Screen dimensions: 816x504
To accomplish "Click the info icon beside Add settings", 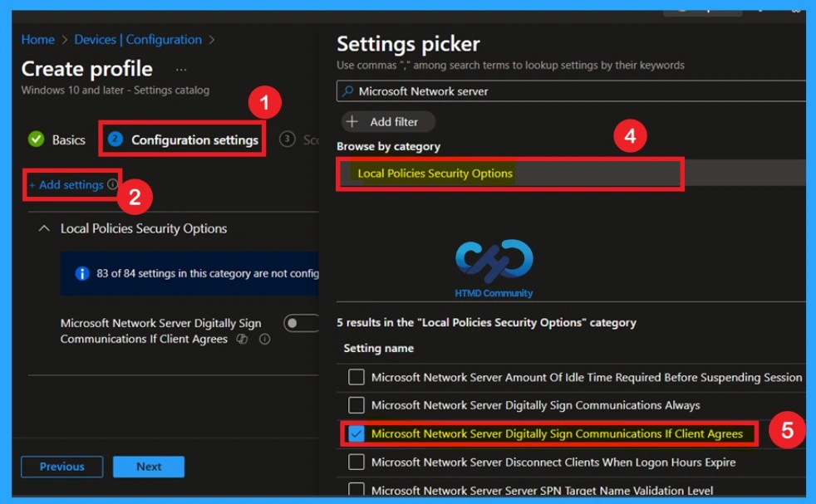I will click(111, 184).
